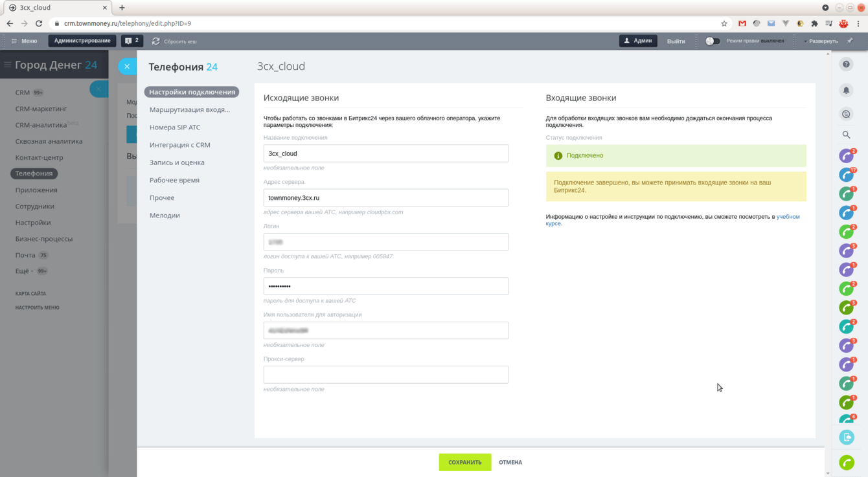The image size is (868, 477).
Task: Focus the Адрес сервера field
Action: (386, 197)
